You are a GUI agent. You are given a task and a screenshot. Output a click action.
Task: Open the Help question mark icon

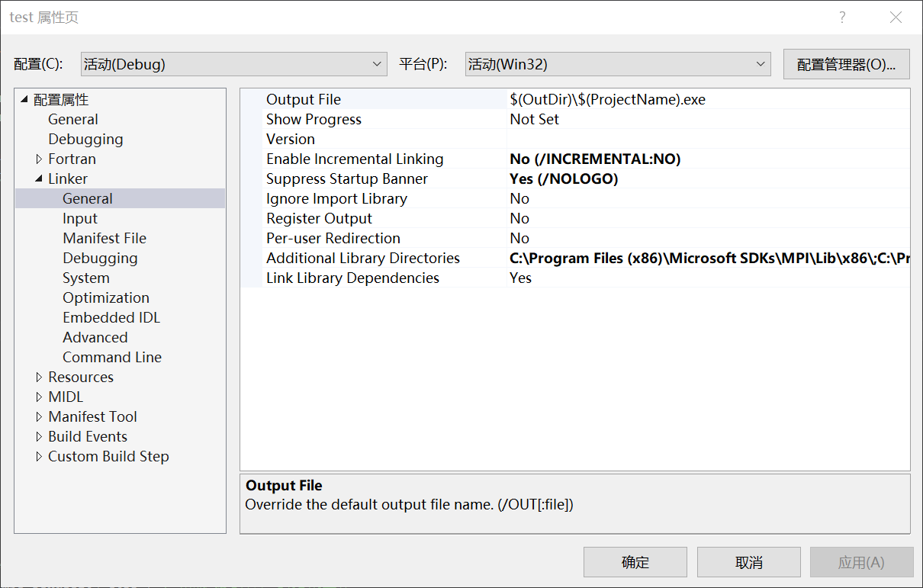tap(841, 17)
